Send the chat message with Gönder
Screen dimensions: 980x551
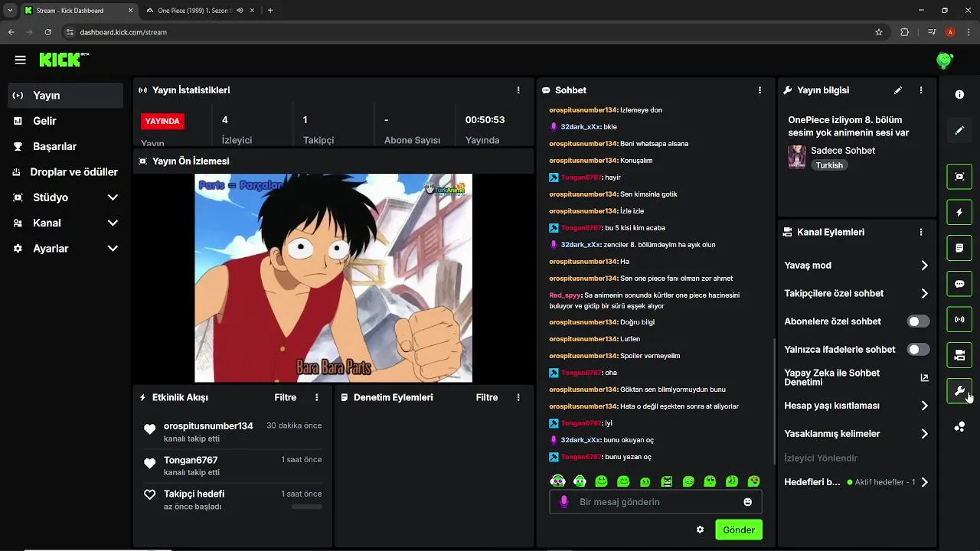(x=739, y=530)
